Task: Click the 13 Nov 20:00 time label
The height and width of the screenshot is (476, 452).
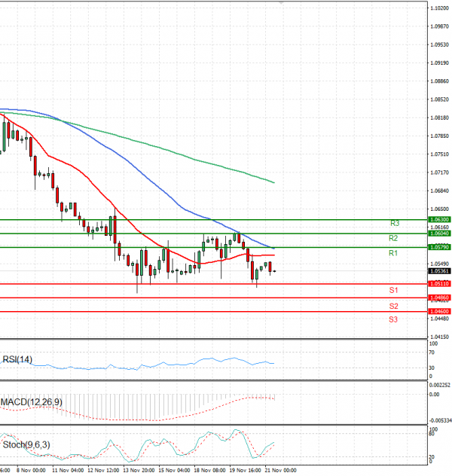Action: pyautogui.click(x=139, y=471)
